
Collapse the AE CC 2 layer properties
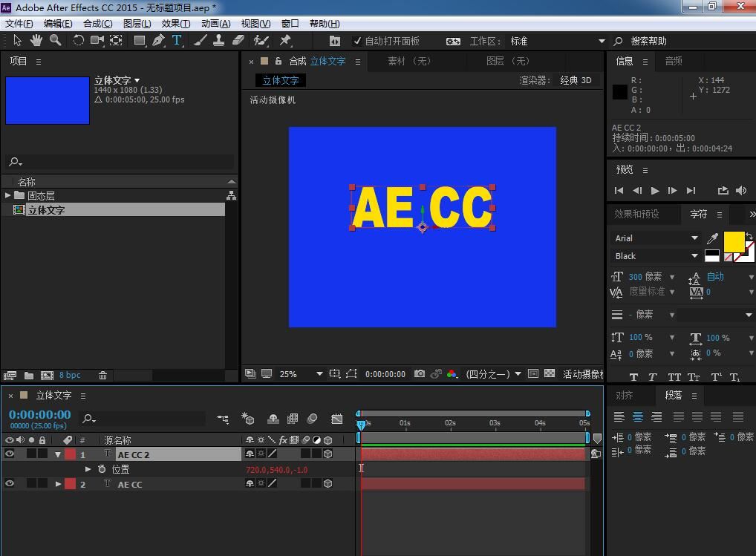click(x=58, y=454)
